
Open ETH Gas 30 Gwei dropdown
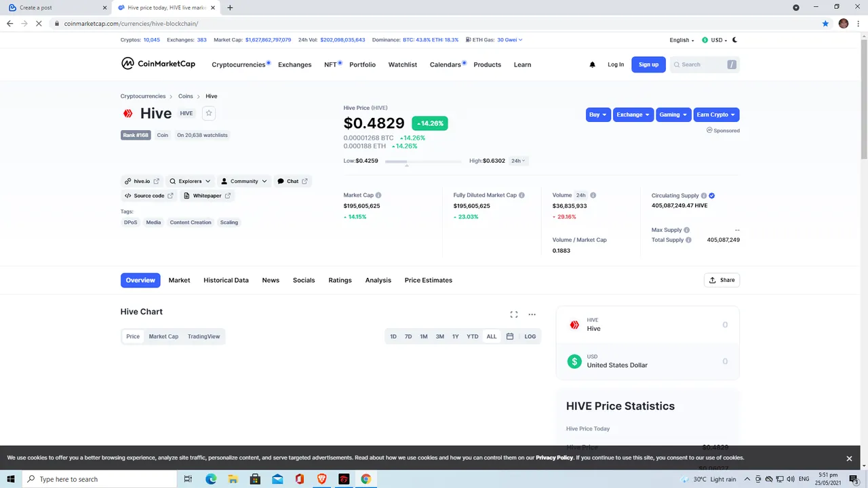509,39
